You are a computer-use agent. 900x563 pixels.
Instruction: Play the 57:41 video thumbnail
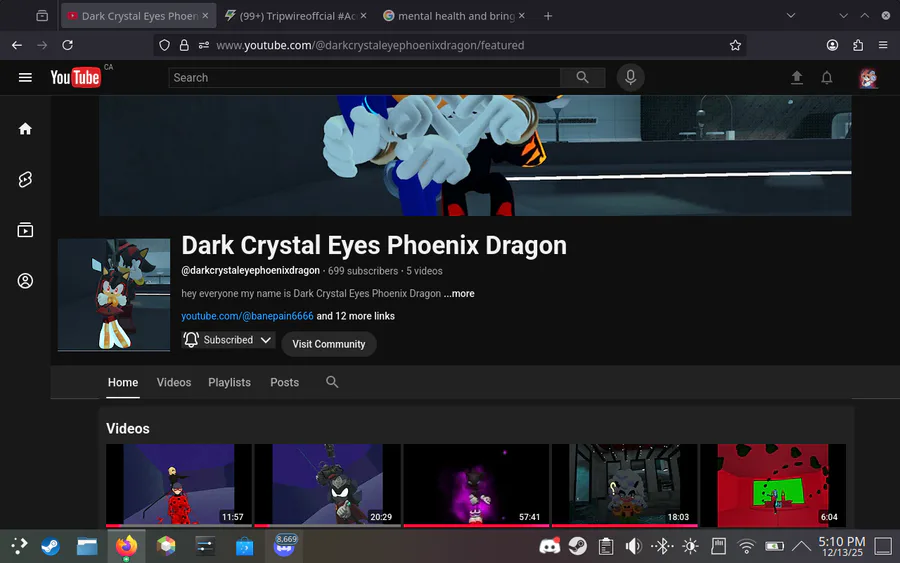tap(476, 485)
